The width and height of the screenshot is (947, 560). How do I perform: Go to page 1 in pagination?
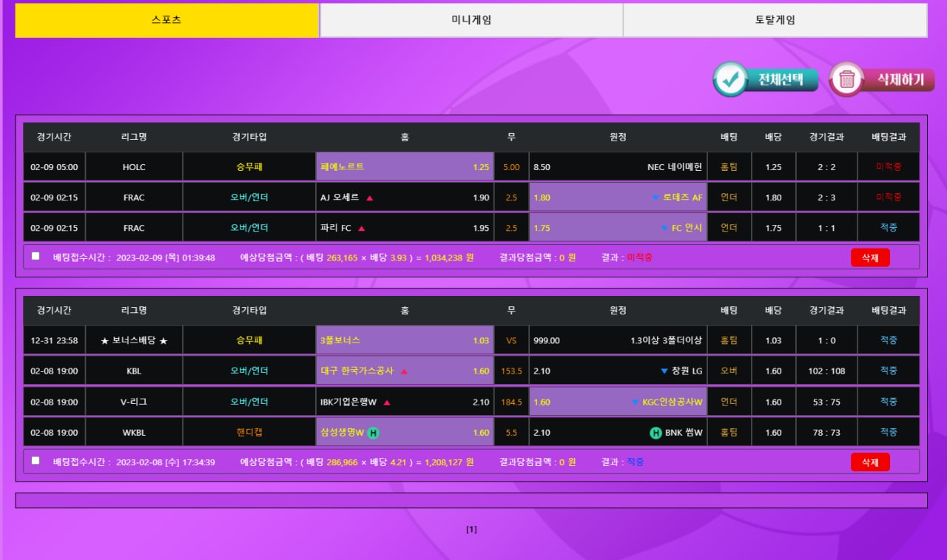471,530
